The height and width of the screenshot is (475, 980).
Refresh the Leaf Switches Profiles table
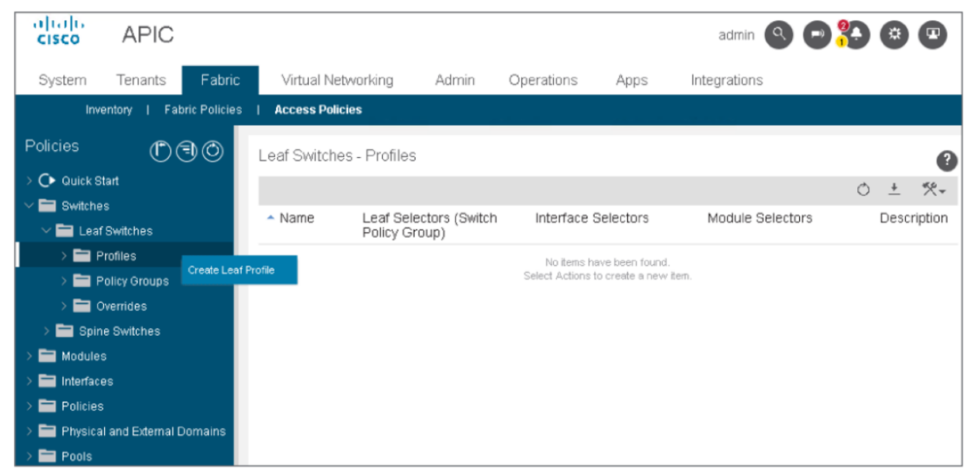click(x=863, y=189)
